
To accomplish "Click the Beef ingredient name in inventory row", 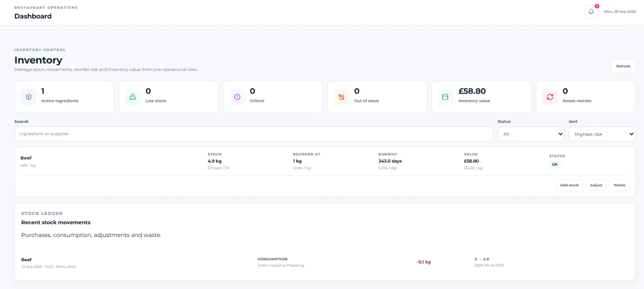I will point(26,158).
